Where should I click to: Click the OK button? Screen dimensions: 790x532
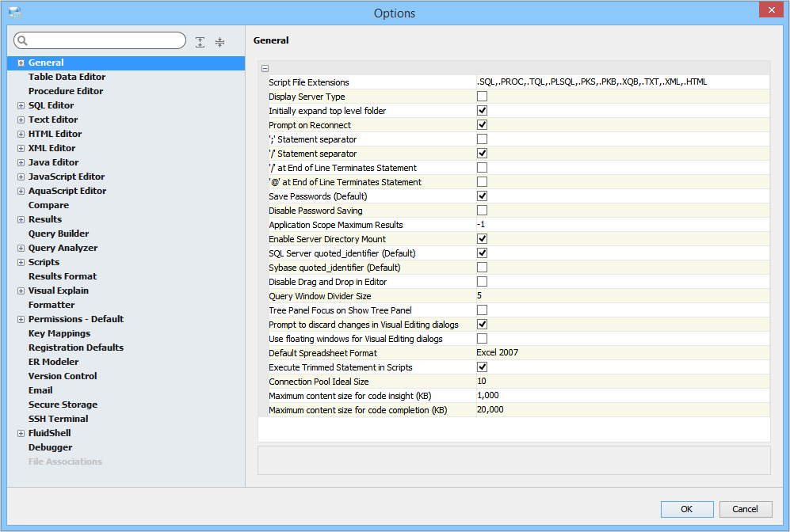687,509
